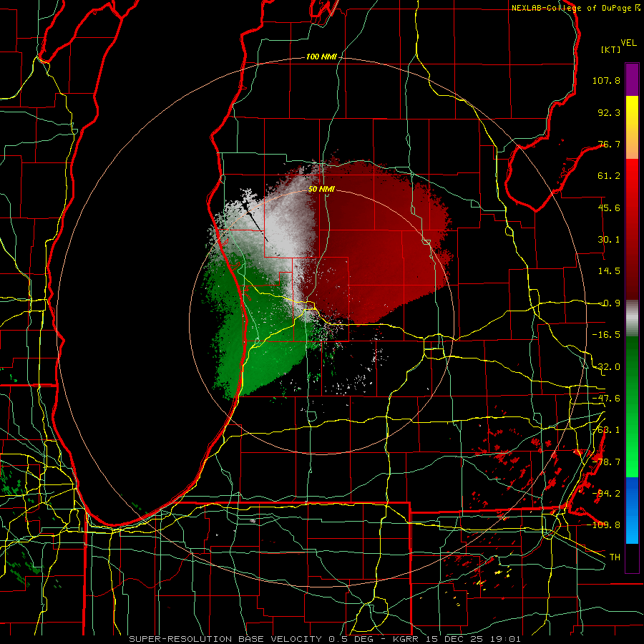The height and width of the screenshot is (644, 644).
Task: Pick the gray-white zero-velocity segment of the color bar
Action: pos(632,318)
